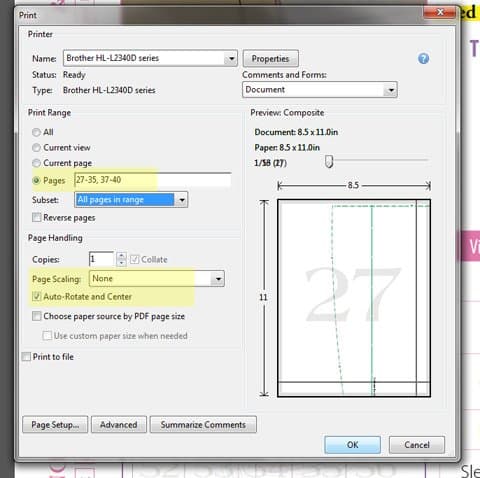Image resolution: width=480 pixels, height=478 pixels.
Task: Select the Current view radio button
Action: point(36,148)
